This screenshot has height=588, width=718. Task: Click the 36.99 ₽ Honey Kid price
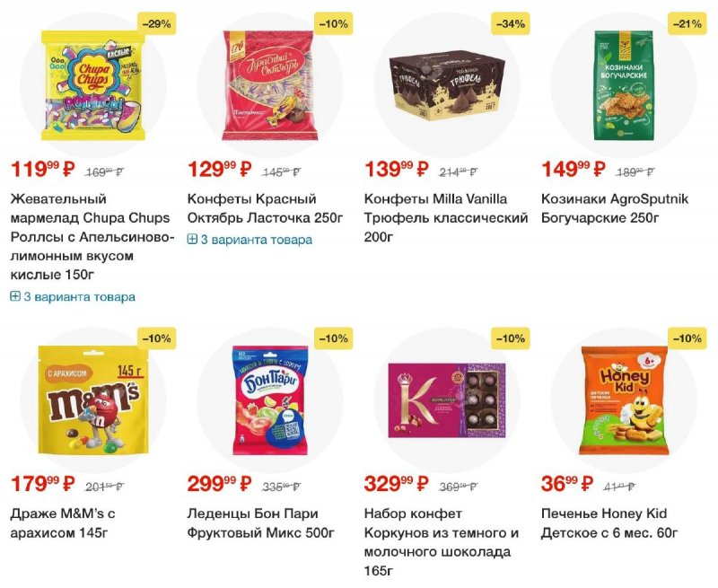tap(567, 484)
